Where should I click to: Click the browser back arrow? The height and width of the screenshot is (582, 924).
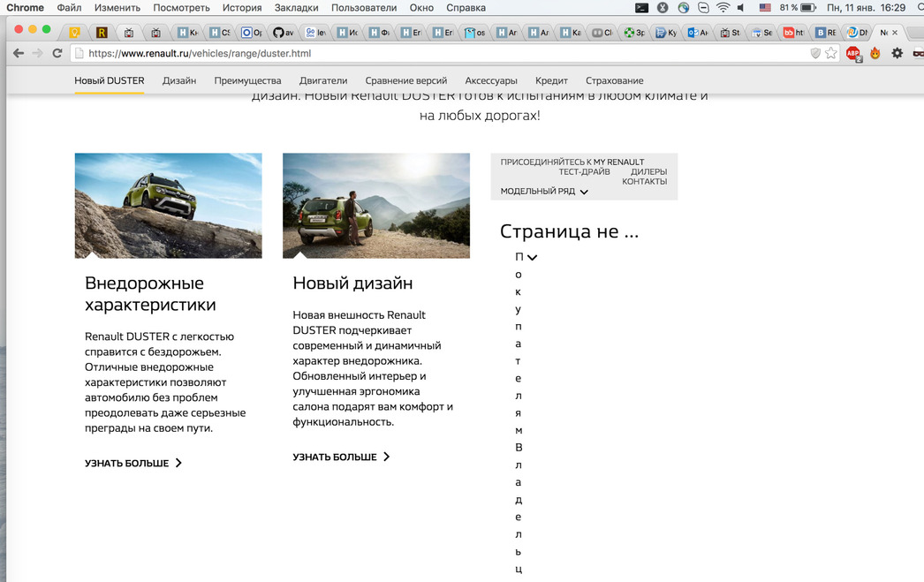(18, 53)
